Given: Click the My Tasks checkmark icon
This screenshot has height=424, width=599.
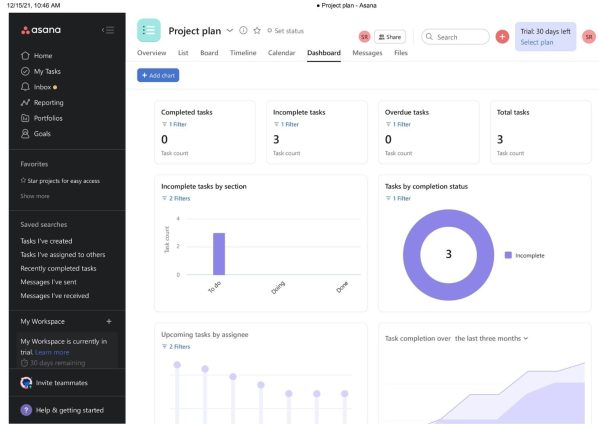Looking at the screenshot, I should pyautogui.click(x=25, y=71).
